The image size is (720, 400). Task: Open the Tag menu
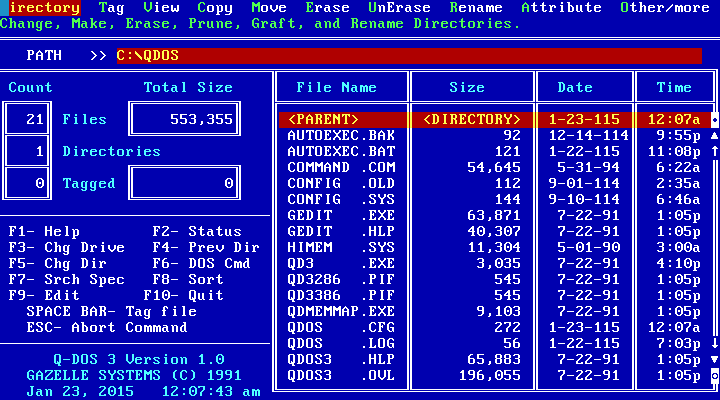pyautogui.click(x=112, y=8)
